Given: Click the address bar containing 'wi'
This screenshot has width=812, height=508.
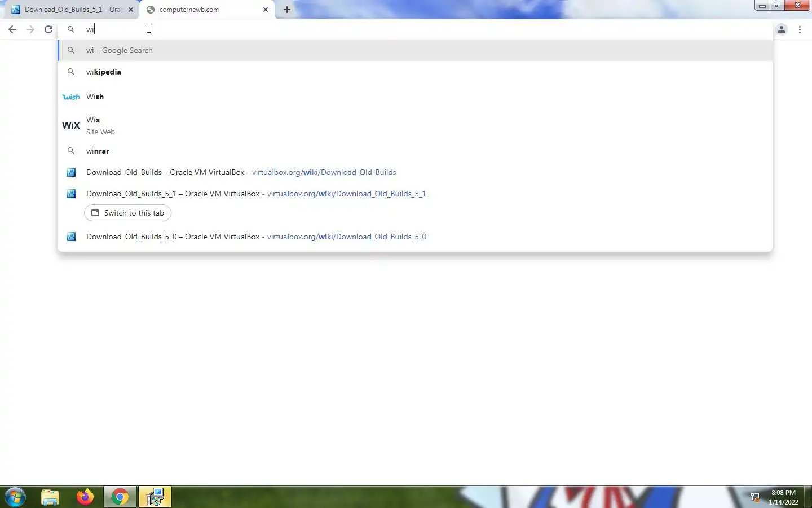Looking at the screenshot, I should [x=415, y=29].
